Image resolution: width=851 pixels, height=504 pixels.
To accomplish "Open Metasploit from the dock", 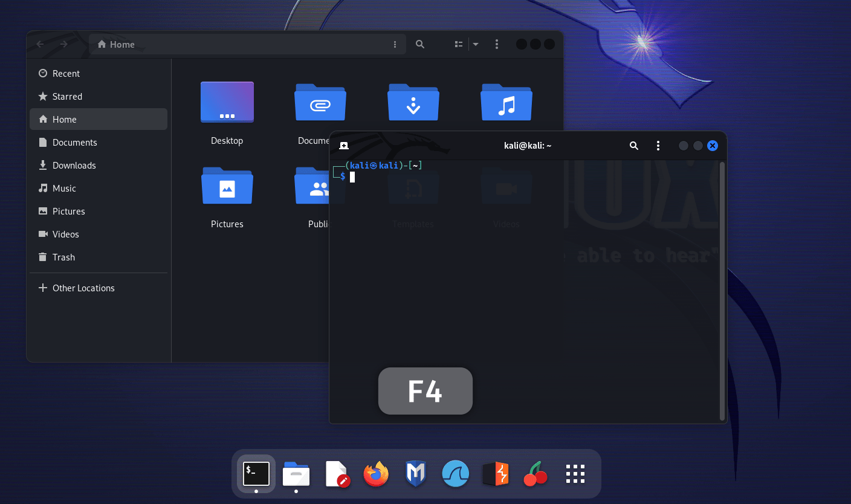I will 416,474.
